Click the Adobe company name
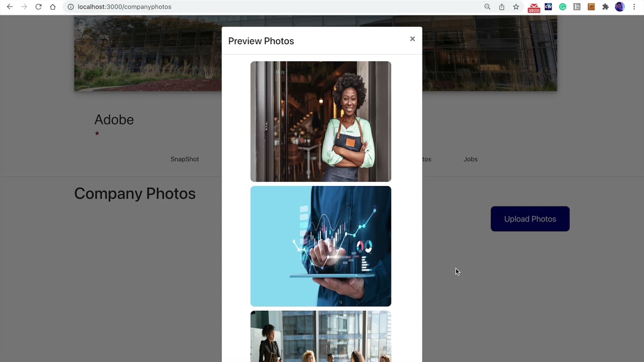Screen dimensions: 644x362 (114, 120)
